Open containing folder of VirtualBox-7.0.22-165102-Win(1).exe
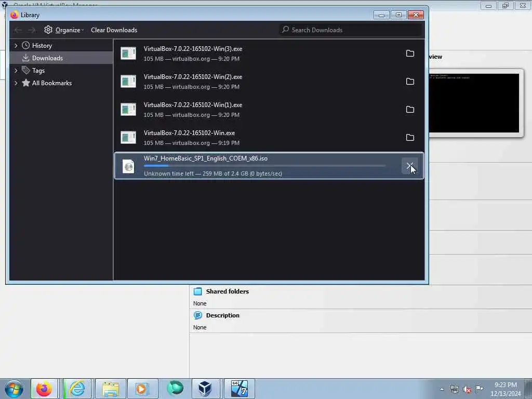Screen dimensions: 532x399 pos(410,110)
